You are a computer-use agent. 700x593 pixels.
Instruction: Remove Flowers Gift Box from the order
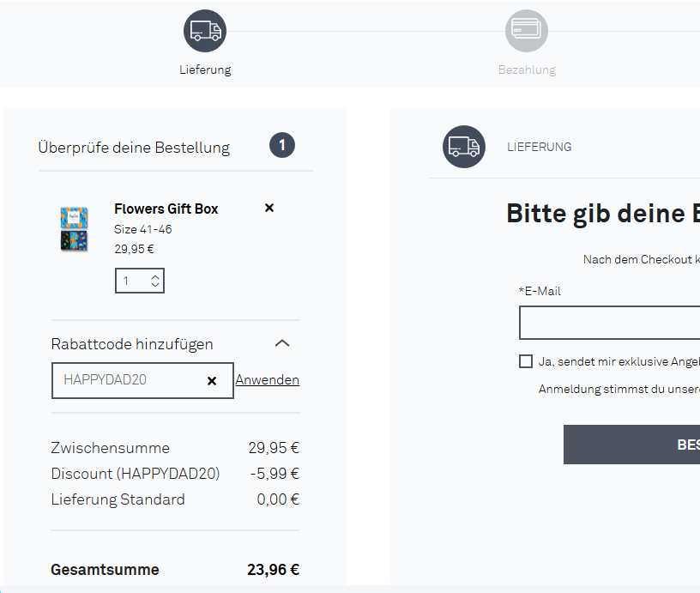click(x=269, y=208)
